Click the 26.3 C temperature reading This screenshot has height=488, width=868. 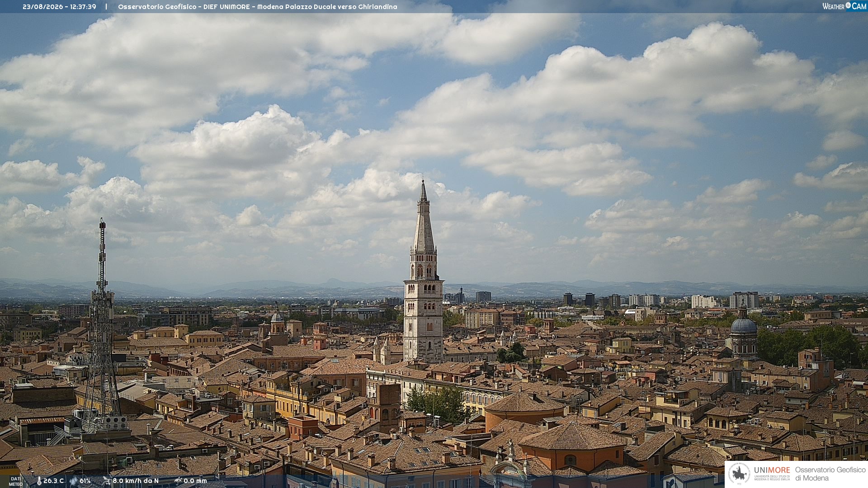54,481
